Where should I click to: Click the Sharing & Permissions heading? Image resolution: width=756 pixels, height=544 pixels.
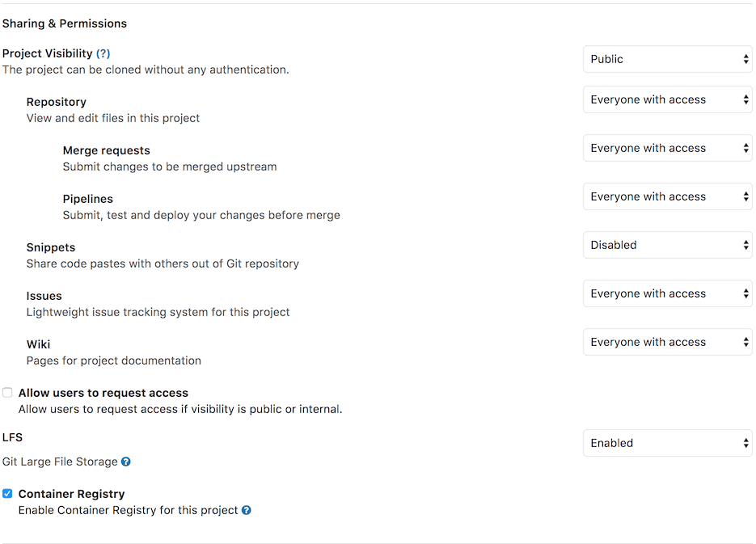click(x=65, y=23)
